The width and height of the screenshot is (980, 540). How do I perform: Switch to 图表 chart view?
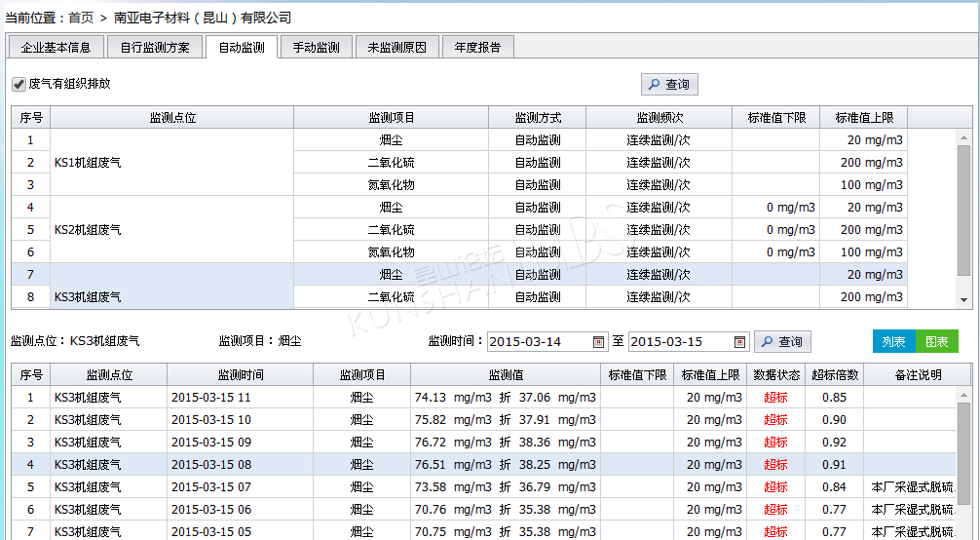(x=936, y=341)
